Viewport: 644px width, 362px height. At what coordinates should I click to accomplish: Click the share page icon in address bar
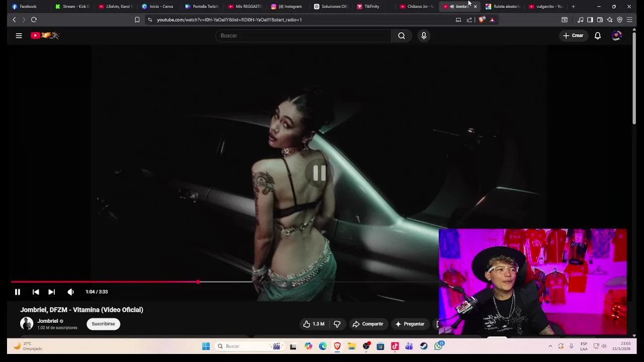coord(469,20)
